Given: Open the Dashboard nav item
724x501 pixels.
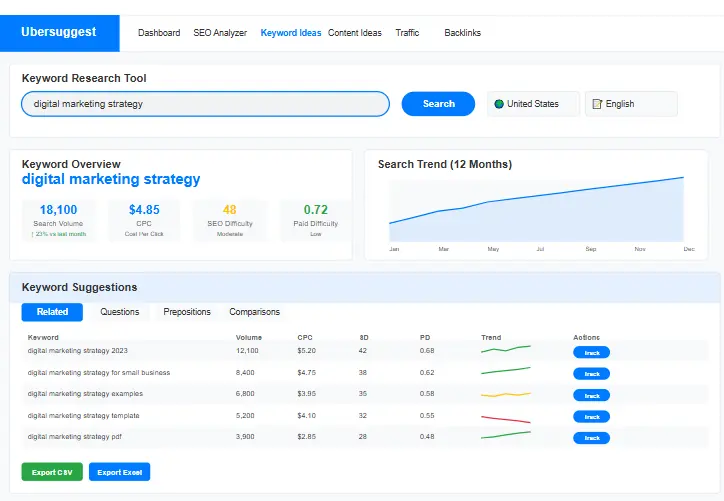Looking at the screenshot, I should pyautogui.click(x=159, y=33).
